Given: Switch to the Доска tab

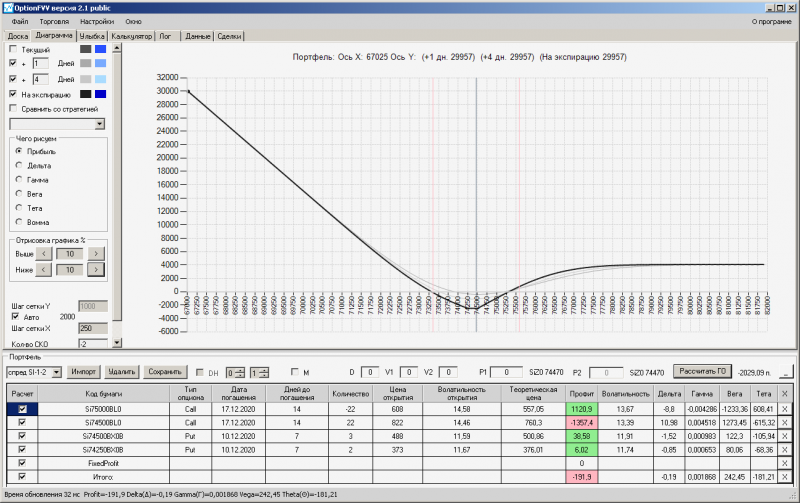Looking at the screenshot, I should [18, 36].
